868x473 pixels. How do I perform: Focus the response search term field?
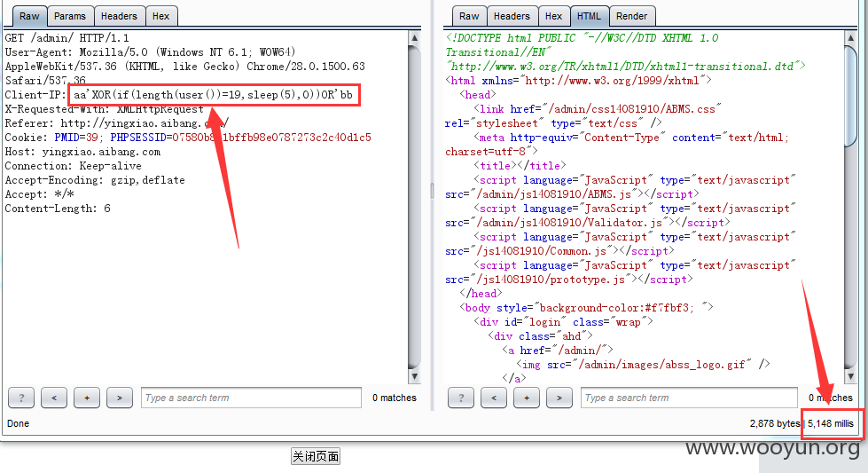689,398
